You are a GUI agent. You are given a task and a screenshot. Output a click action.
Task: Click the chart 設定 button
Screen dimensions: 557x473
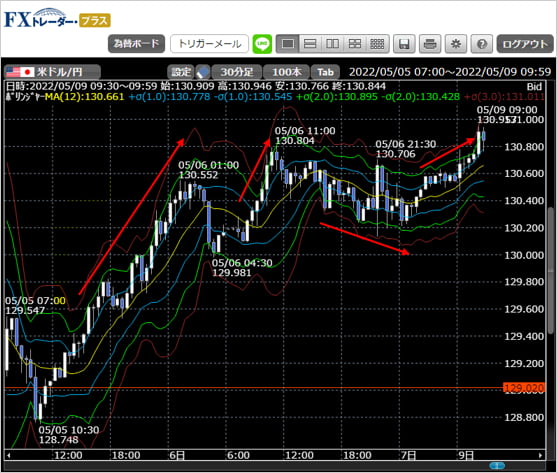pos(181,72)
